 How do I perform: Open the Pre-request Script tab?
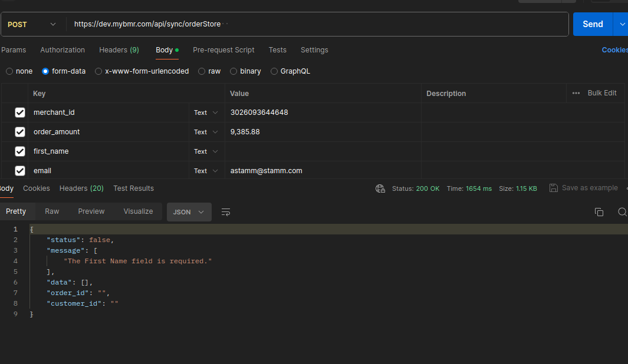(x=223, y=50)
